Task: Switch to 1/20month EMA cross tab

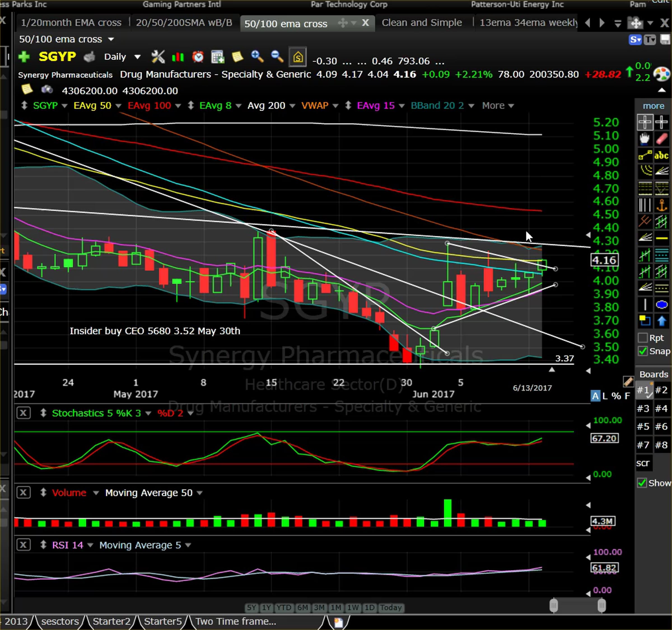Action: pyautogui.click(x=71, y=23)
